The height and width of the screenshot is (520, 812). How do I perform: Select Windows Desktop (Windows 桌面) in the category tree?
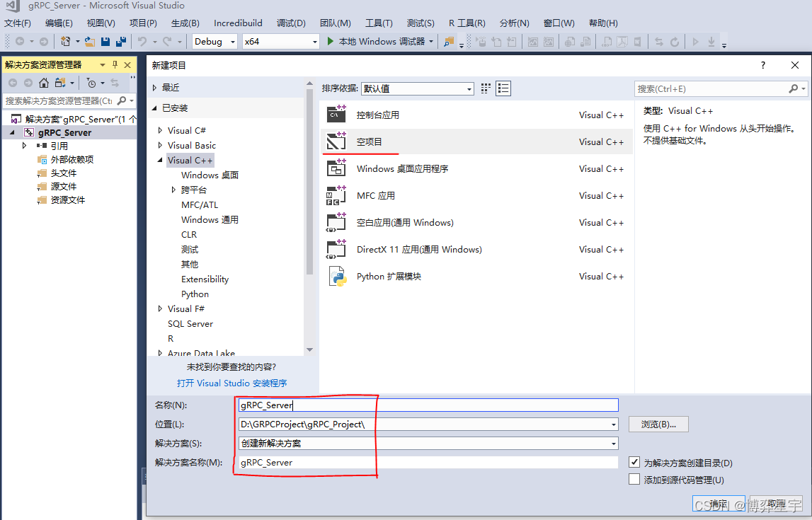coord(210,175)
